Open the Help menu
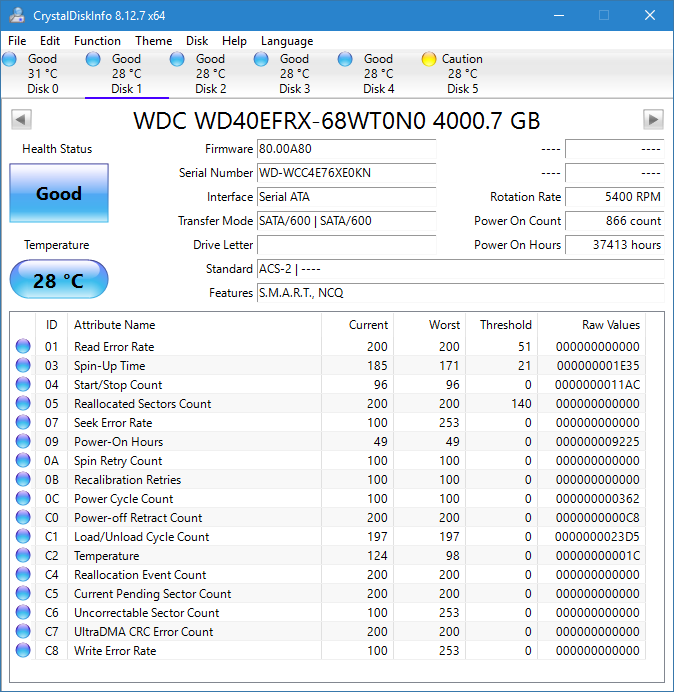Viewport: 674px width, 692px height. coord(234,41)
